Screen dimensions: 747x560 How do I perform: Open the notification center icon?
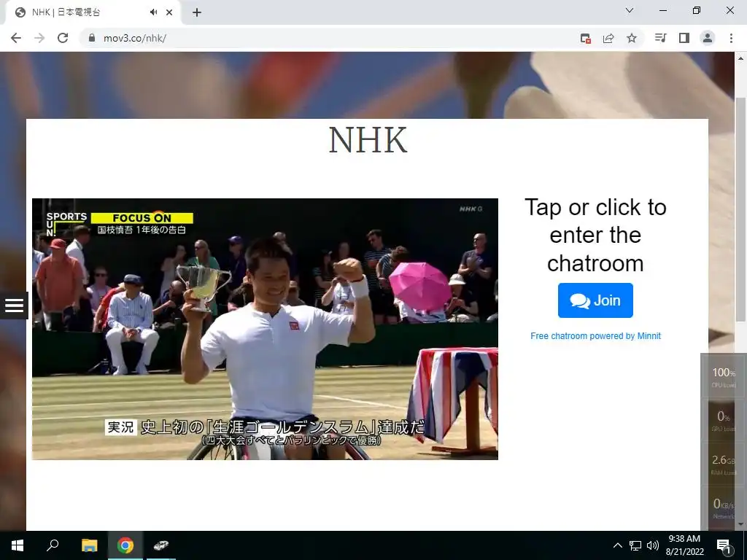(724, 545)
